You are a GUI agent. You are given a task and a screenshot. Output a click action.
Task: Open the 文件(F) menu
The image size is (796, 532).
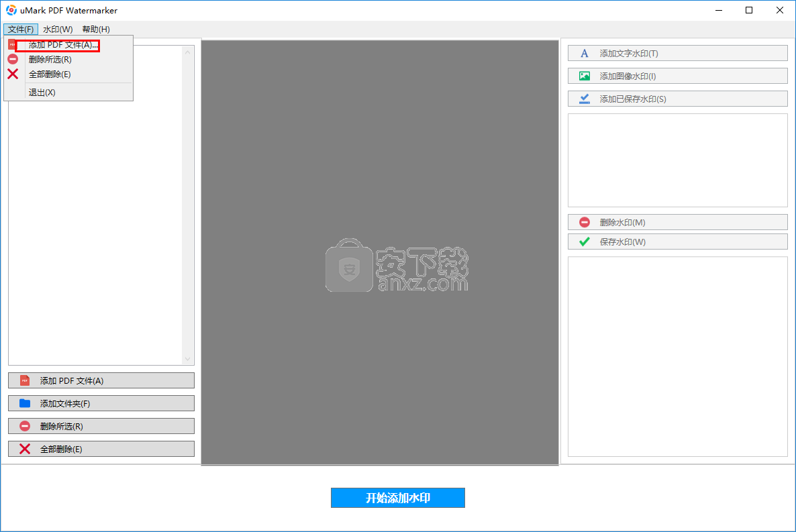[x=21, y=29]
